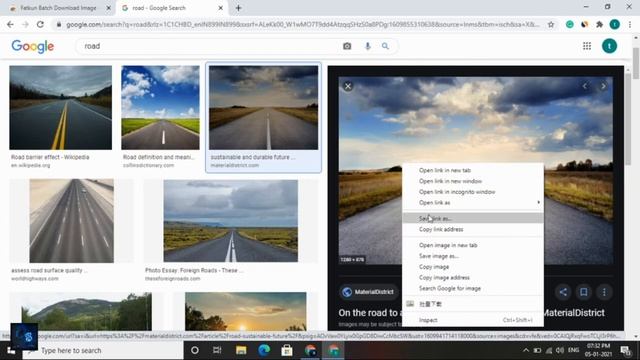The height and width of the screenshot is (360, 640).
Task: Click the road search input field
Action: click(x=208, y=46)
